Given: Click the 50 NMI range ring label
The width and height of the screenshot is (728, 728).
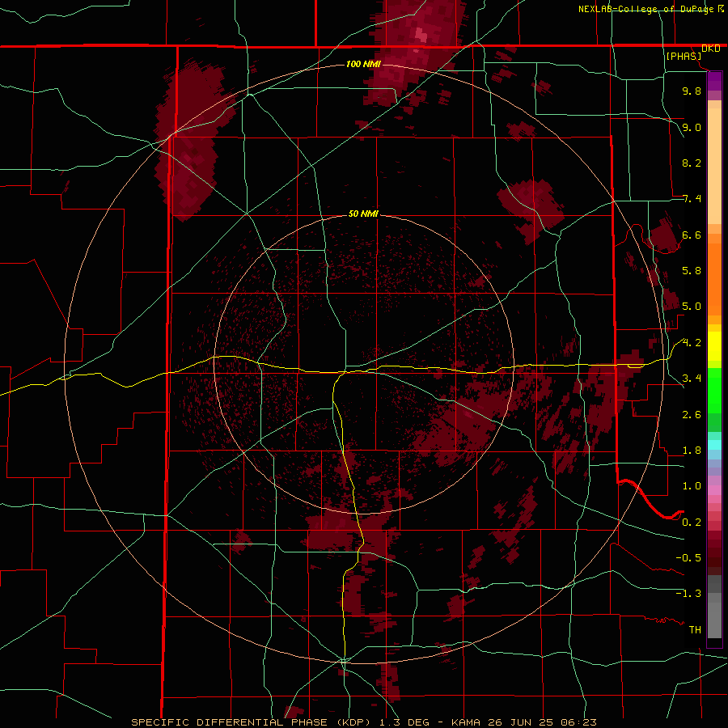Looking at the screenshot, I should coord(363,214).
